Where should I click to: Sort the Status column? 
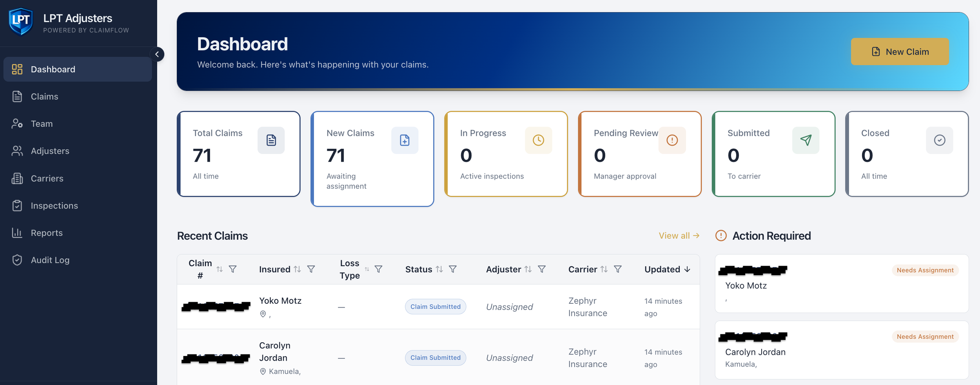pos(439,269)
